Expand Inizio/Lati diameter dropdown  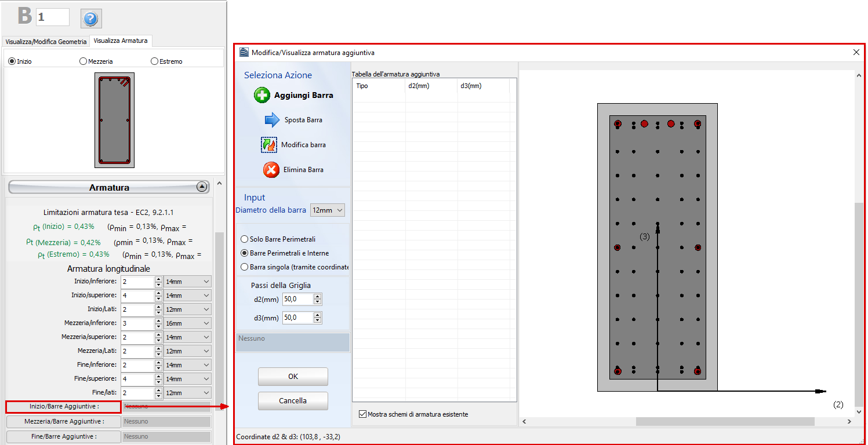[x=187, y=309]
